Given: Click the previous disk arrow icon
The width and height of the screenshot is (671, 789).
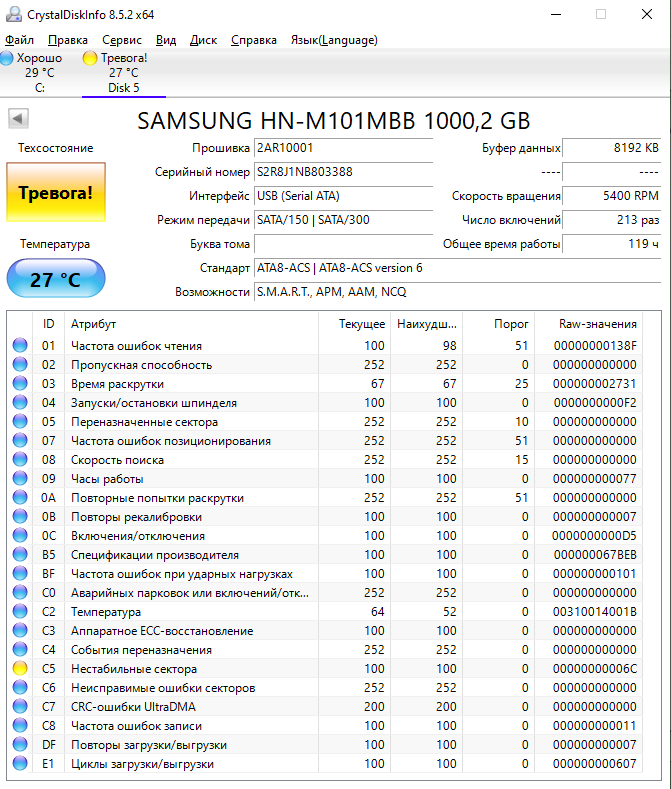Looking at the screenshot, I should pyautogui.click(x=18, y=119).
